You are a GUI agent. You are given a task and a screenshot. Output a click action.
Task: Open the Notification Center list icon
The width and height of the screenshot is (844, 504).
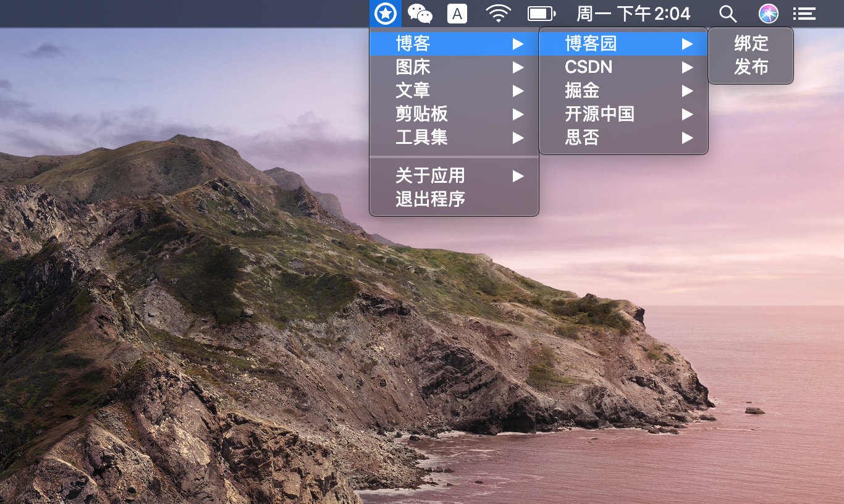pyautogui.click(x=804, y=13)
